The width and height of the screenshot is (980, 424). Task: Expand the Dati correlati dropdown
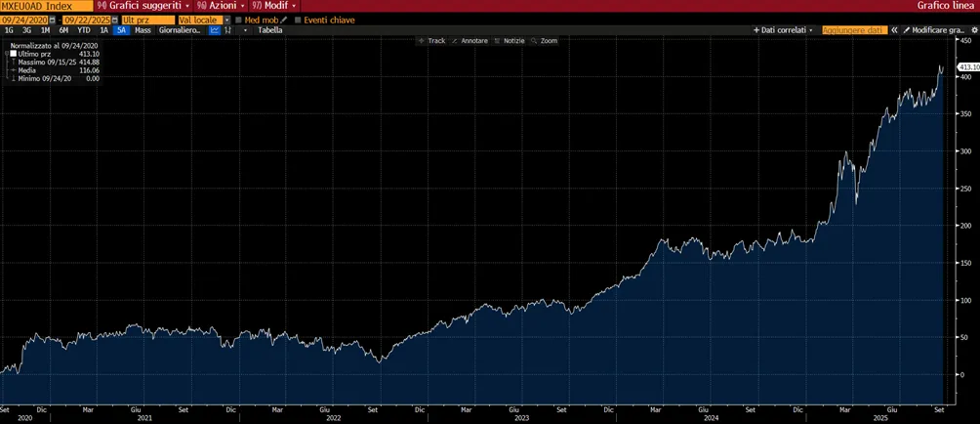(783, 30)
